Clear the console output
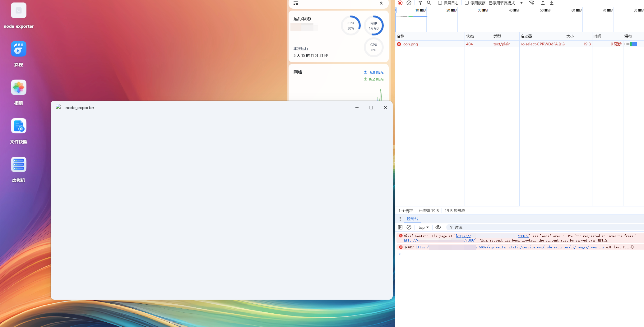 409,228
